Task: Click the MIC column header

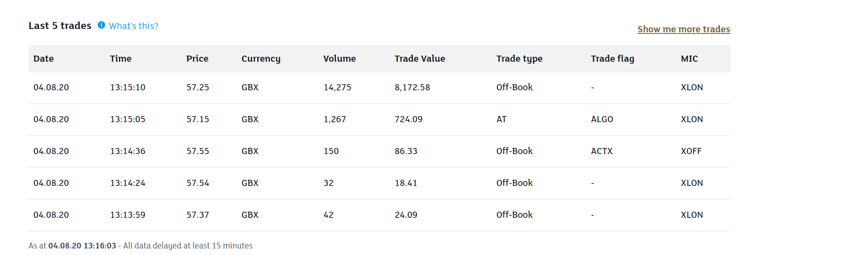Action: [x=689, y=59]
